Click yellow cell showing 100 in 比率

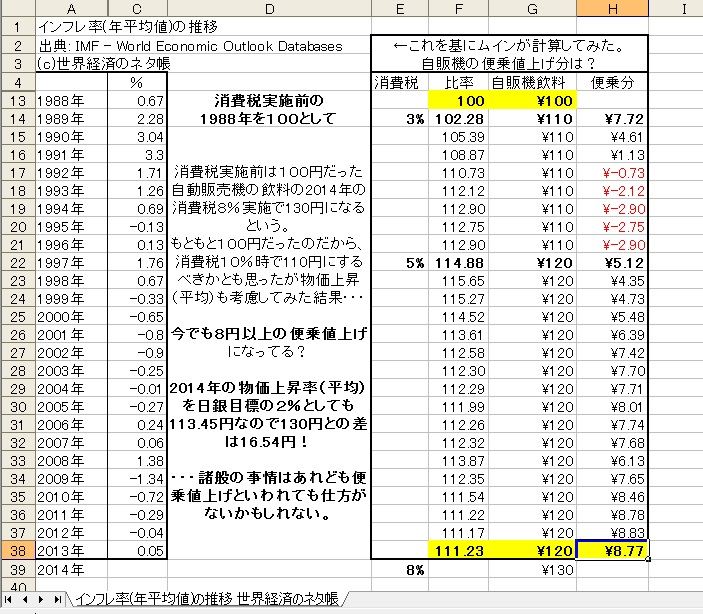point(459,101)
